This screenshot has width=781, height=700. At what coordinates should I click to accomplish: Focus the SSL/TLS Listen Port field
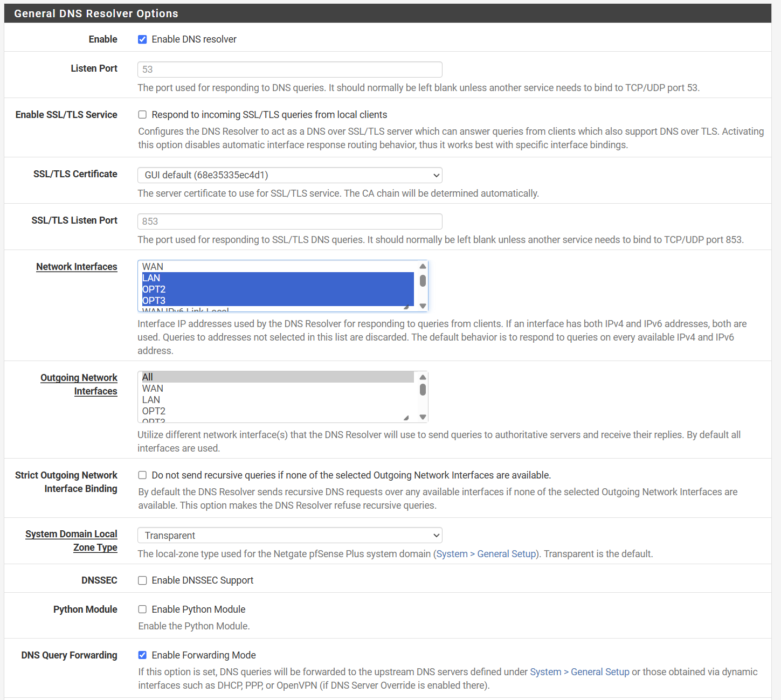[x=289, y=221]
